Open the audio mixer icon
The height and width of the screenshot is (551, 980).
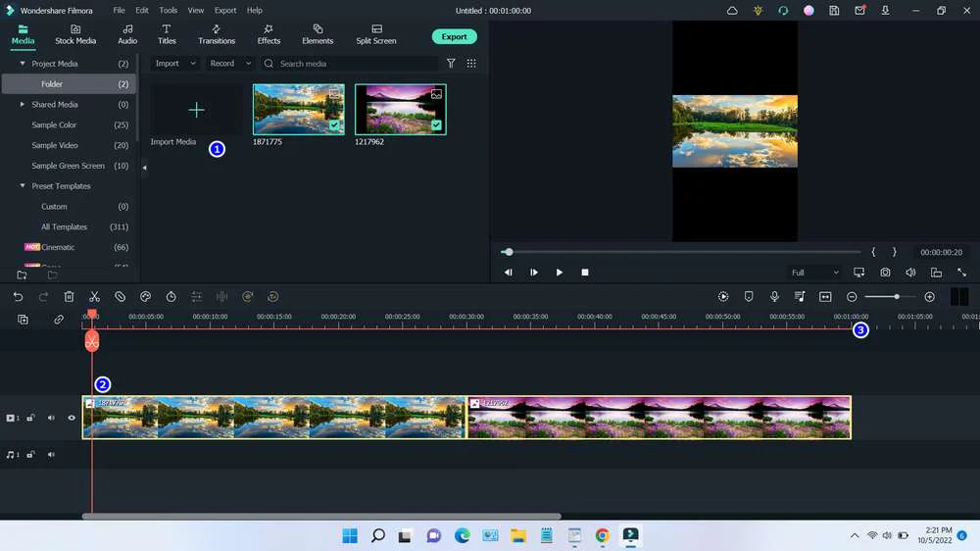click(800, 297)
